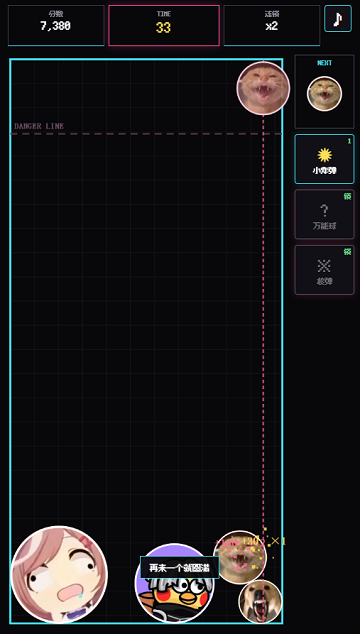Click the pink-haired anime girl ball
This screenshot has width=360, height=634.
click(x=59, y=575)
